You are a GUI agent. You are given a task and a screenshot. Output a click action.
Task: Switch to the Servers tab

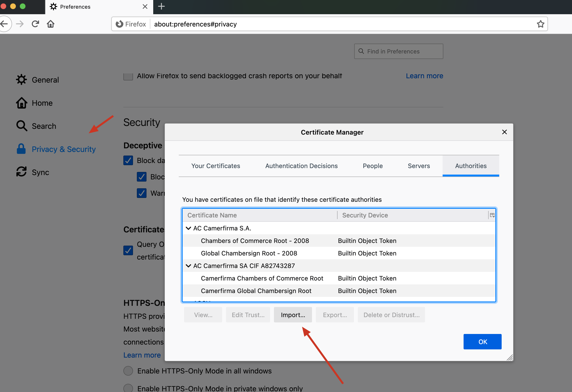(x=419, y=166)
